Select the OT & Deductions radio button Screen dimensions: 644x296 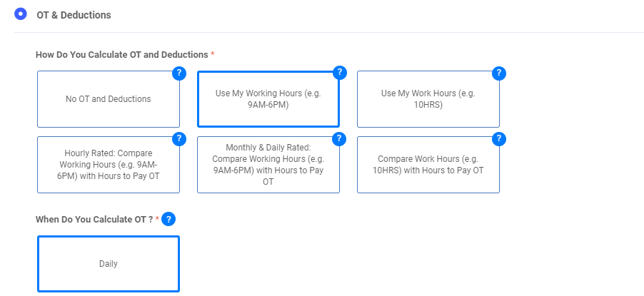point(21,14)
